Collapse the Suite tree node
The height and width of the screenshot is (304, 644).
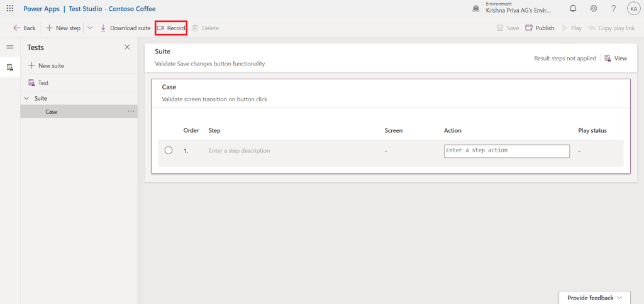(x=26, y=98)
